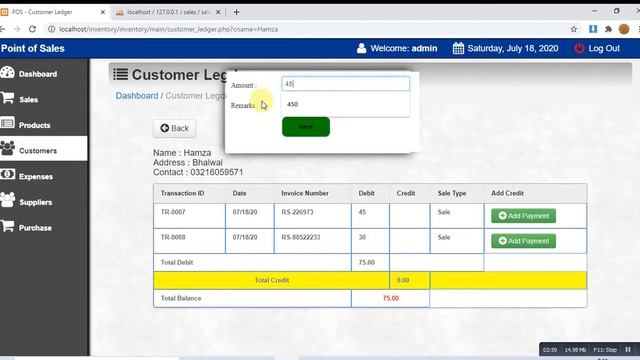640x360 pixels.
Task: Click the user icon beside Welcome
Action: [x=361, y=48]
